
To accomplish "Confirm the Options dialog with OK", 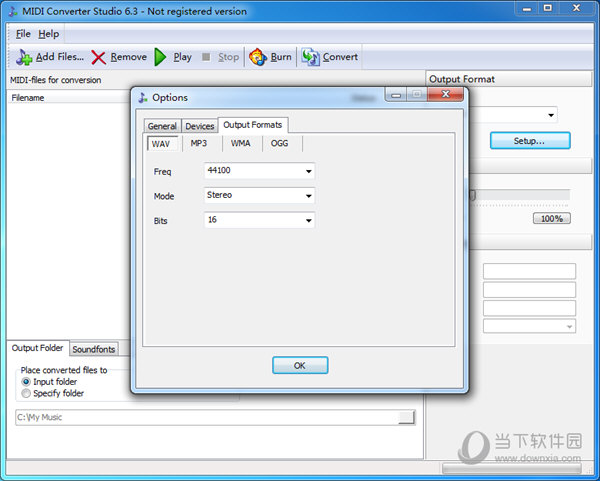I will [300, 365].
